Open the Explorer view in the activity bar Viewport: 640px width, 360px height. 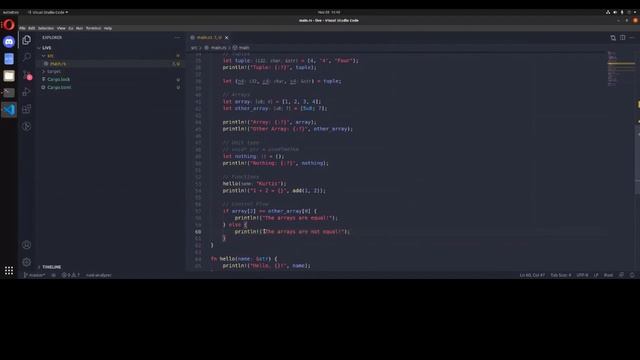[x=27, y=40]
